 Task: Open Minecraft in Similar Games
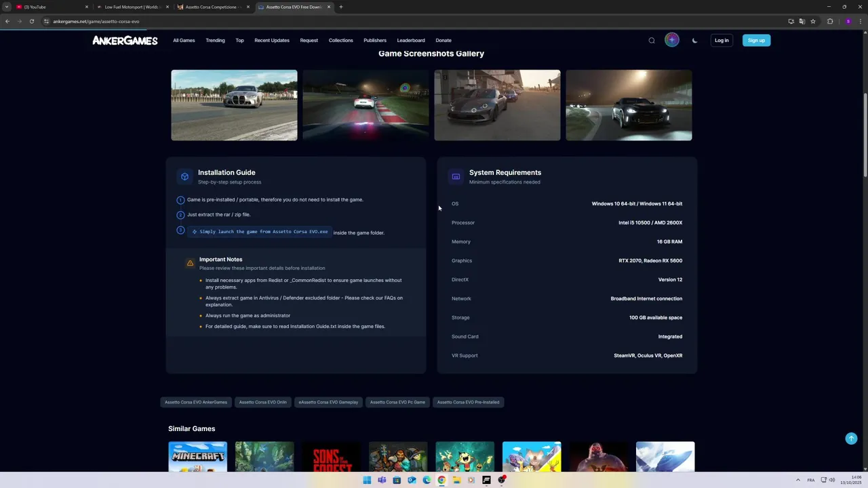[x=197, y=457]
